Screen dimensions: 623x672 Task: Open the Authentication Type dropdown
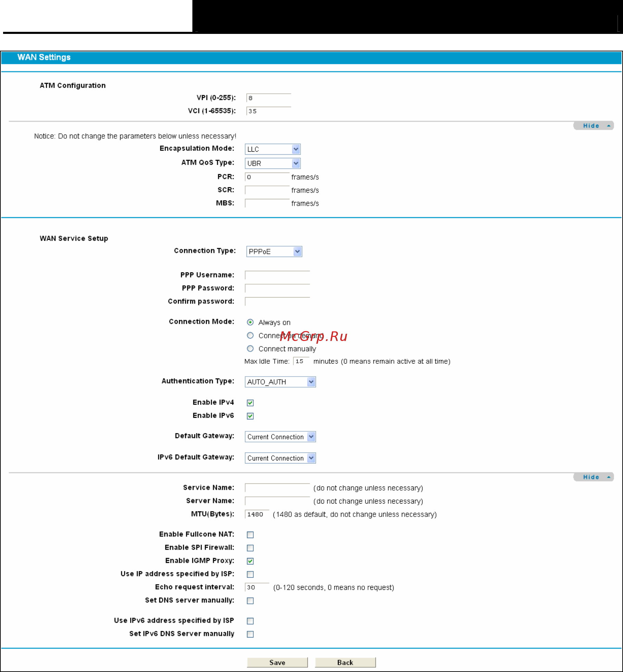point(280,382)
